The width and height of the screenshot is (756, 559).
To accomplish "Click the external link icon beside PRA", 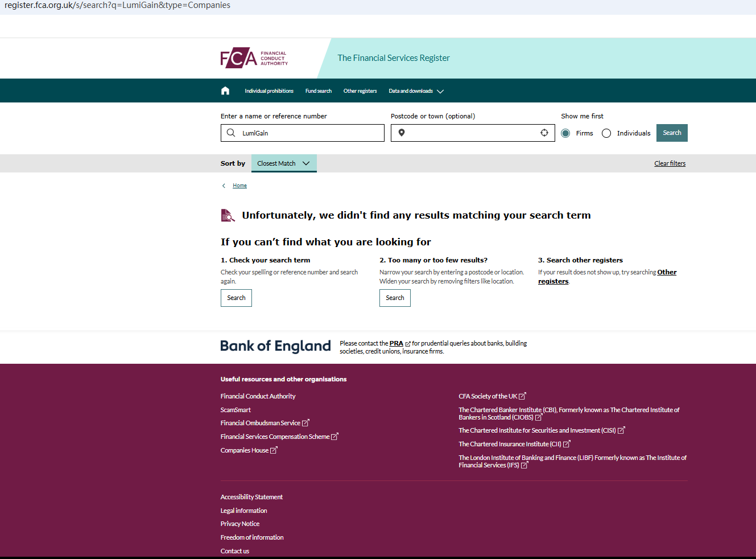I will coord(408,344).
